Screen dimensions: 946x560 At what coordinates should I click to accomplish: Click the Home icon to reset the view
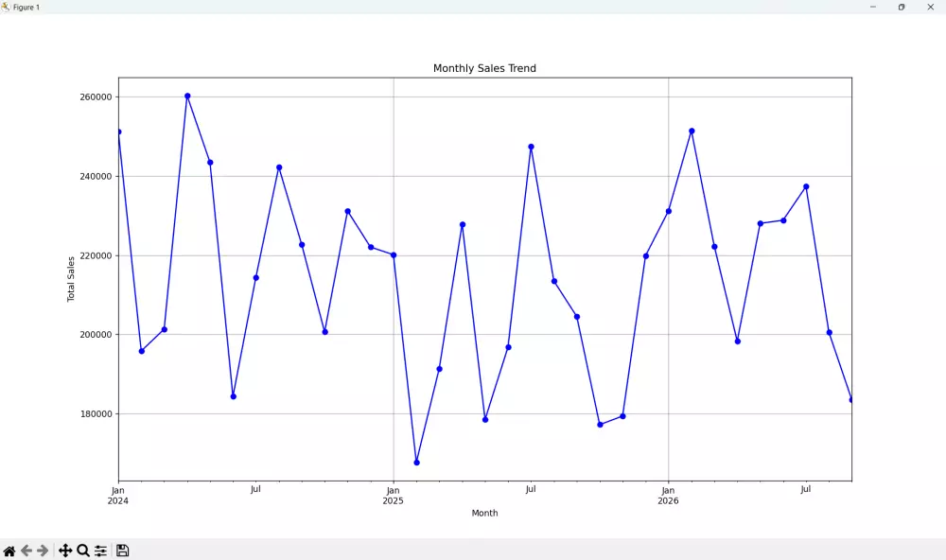9,550
